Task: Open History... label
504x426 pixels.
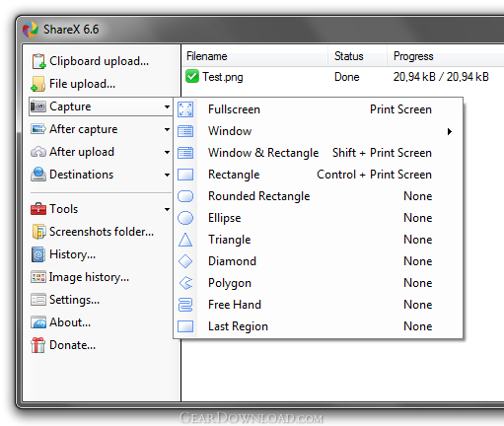Action: [72, 254]
